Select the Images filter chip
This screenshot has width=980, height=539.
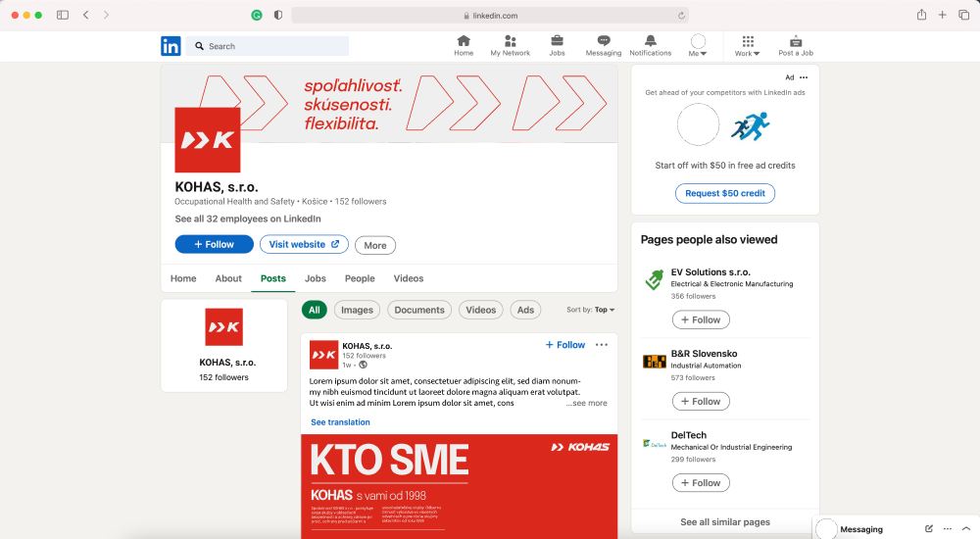pyautogui.click(x=357, y=310)
